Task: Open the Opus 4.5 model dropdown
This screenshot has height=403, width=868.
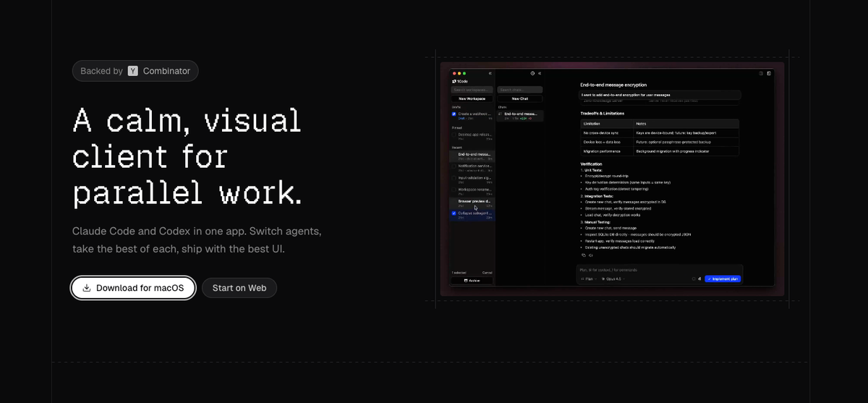Action: tap(613, 279)
